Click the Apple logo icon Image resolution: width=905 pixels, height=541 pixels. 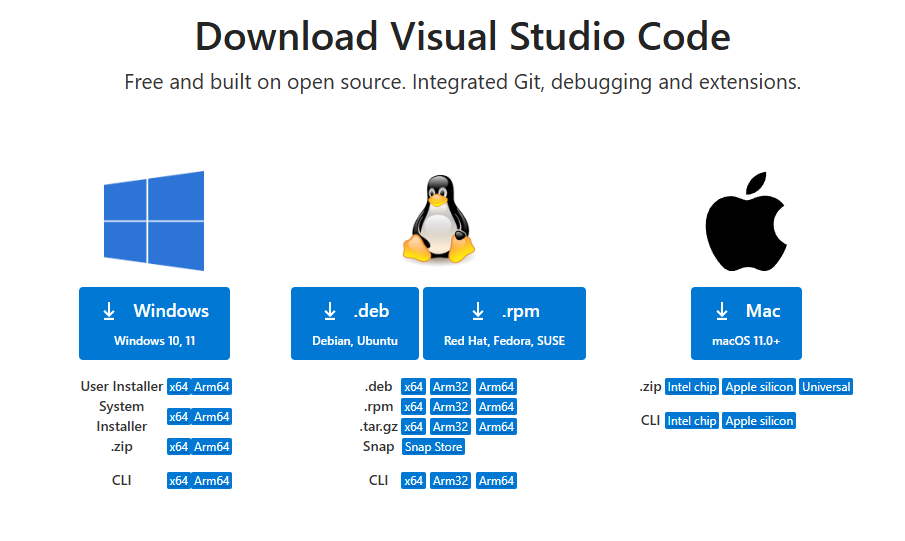(x=746, y=221)
